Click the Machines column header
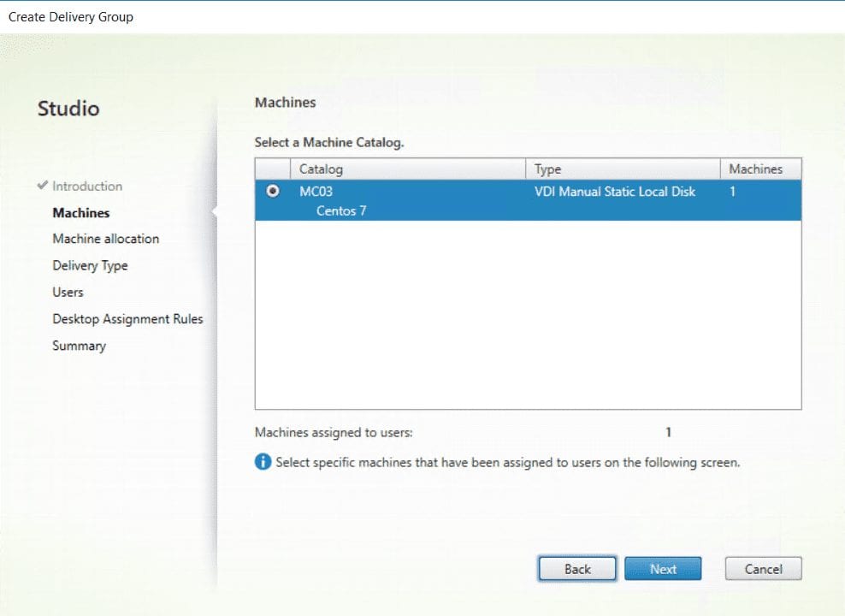The image size is (845, 616). (x=758, y=169)
